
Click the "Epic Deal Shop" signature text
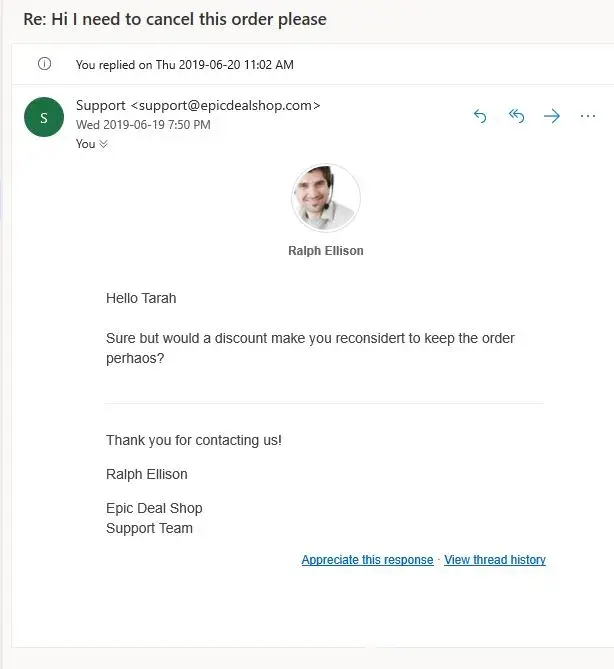tap(154, 508)
